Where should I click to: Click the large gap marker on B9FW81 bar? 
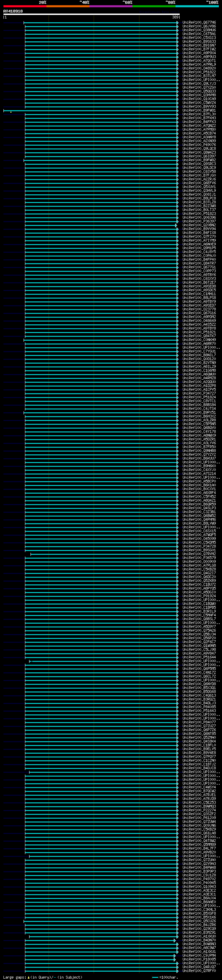pyautogui.click(x=11, y=112)
